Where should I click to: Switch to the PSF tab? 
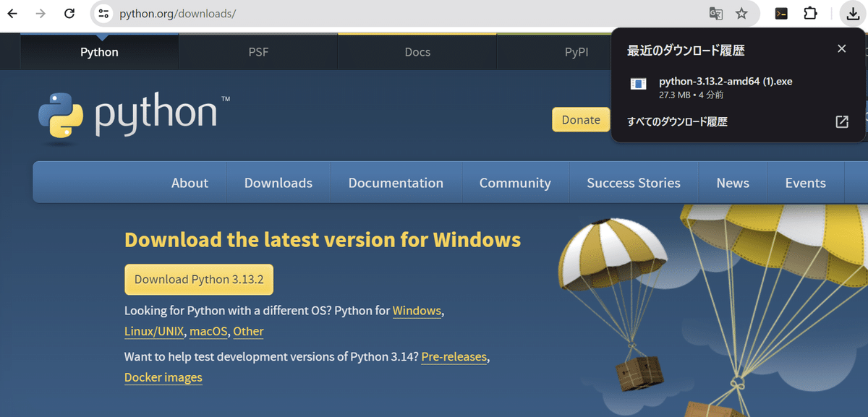pyautogui.click(x=258, y=52)
